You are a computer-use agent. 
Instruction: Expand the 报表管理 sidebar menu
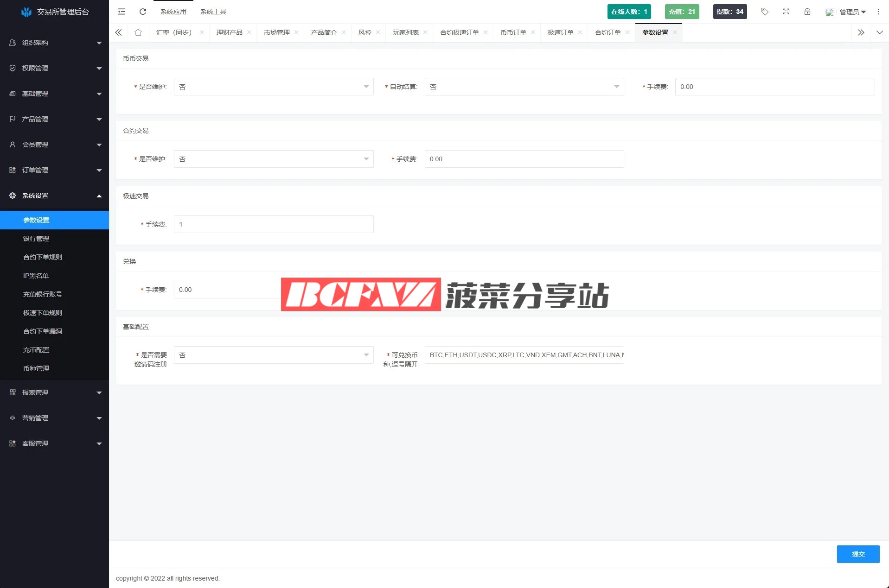pos(54,392)
